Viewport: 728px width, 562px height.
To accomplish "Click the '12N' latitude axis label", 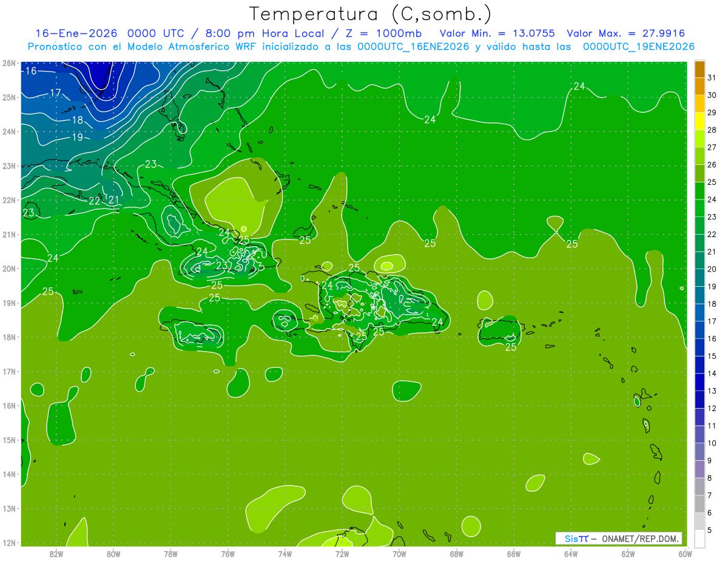I will 9,542.
